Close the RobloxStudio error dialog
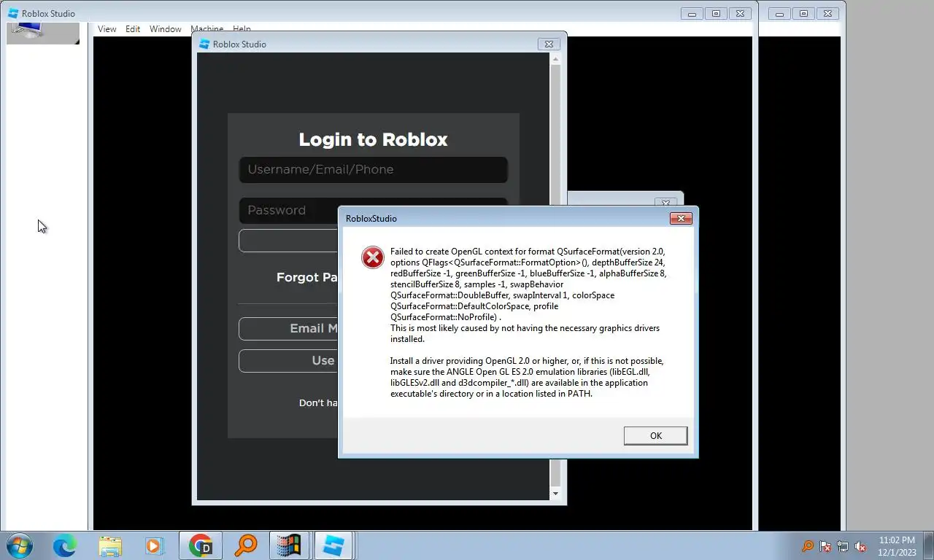 680,218
